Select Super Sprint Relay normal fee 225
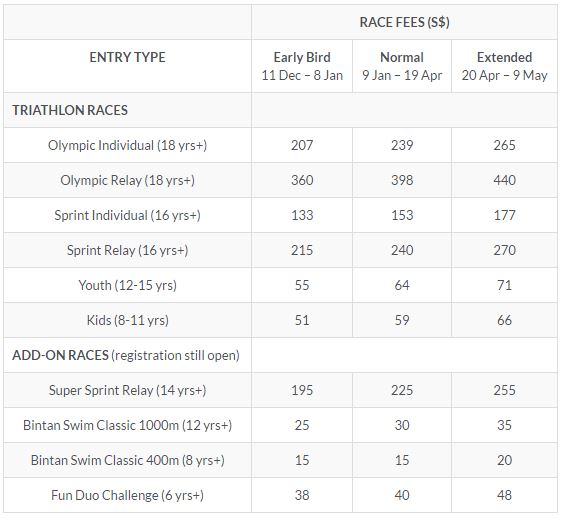The width and height of the screenshot is (563, 519). coord(402,390)
